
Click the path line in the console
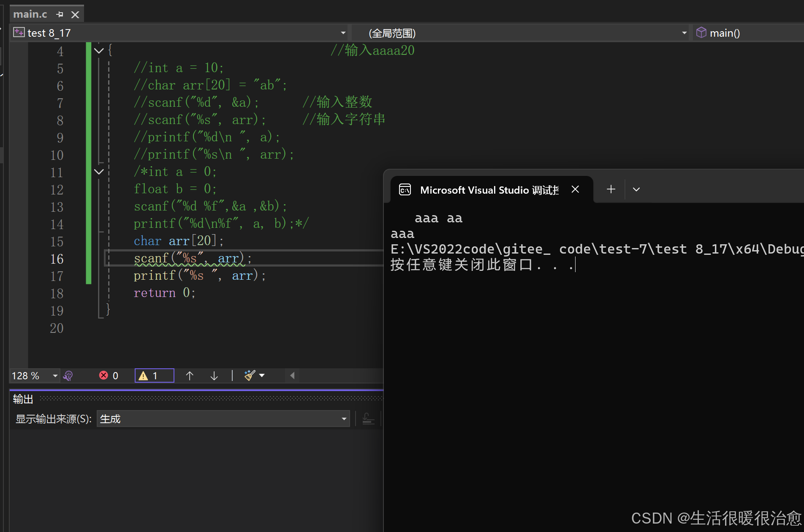(597, 249)
